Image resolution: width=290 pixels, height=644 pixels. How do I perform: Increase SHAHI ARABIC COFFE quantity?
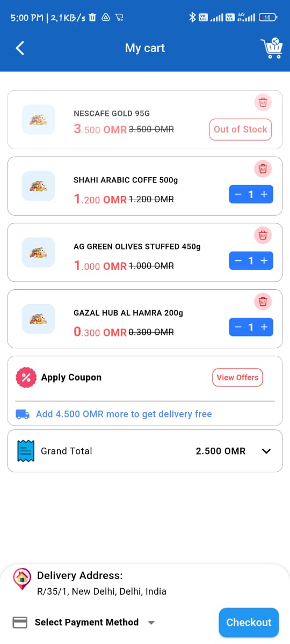pyautogui.click(x=264, y=194)
